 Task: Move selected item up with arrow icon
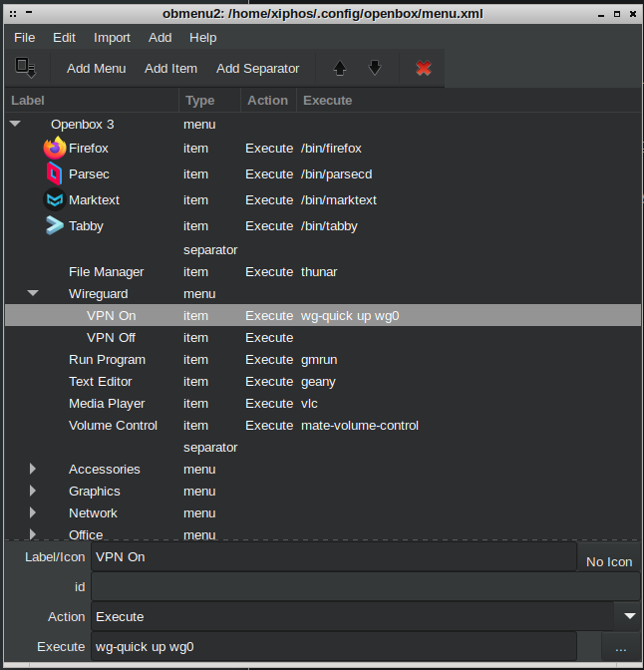340,68
